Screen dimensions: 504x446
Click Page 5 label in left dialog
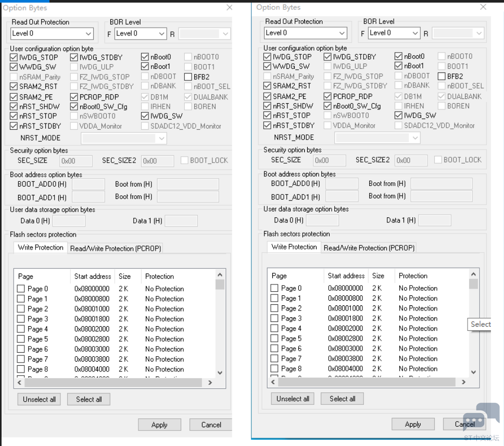37,339
